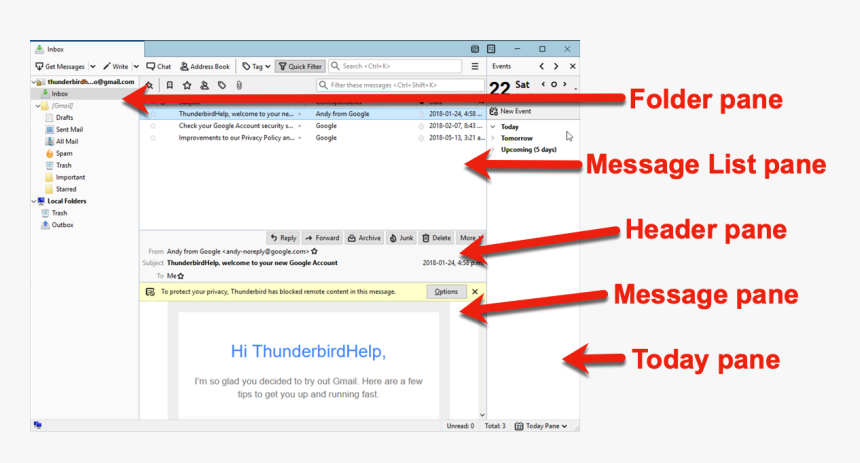This screenshot has height=463, width=860.
Task: Click Reply button
Action: (x=284, y=238)
